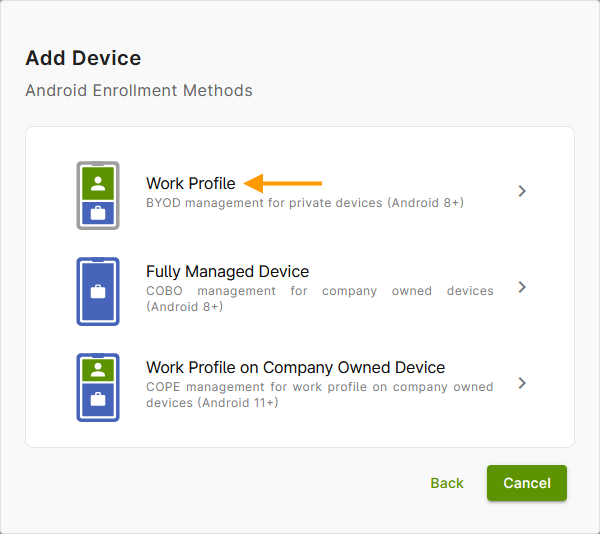Select the Work Profile enrollment title
The image size is (600, 534).
click(x=191, y=184)
